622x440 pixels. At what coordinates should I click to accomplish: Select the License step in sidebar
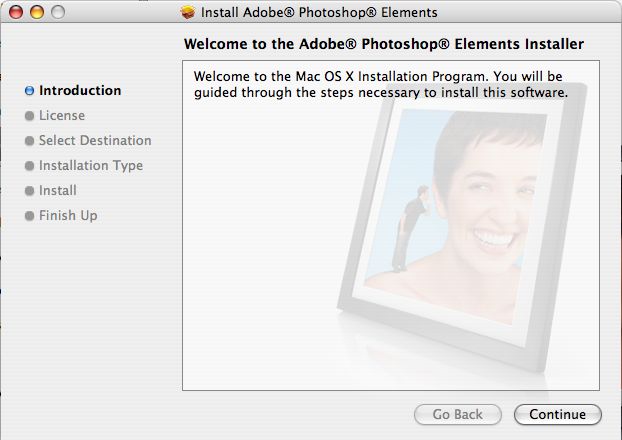tap(62, 115)
